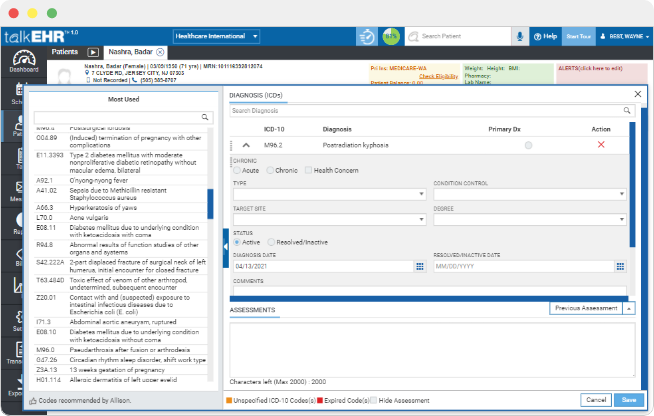This screenshot has width=654, height=416.
Task: Select the Acute radio button
Action: coord(237,170)
